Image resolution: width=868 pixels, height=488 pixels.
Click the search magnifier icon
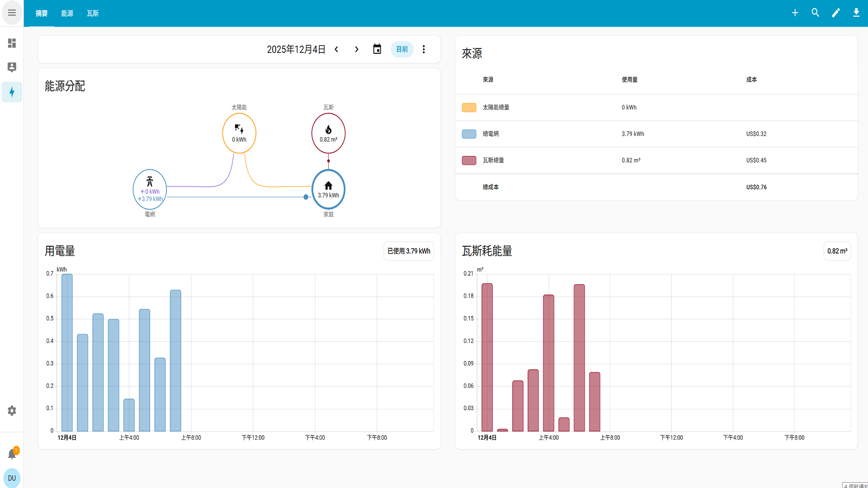click(815, 13)
